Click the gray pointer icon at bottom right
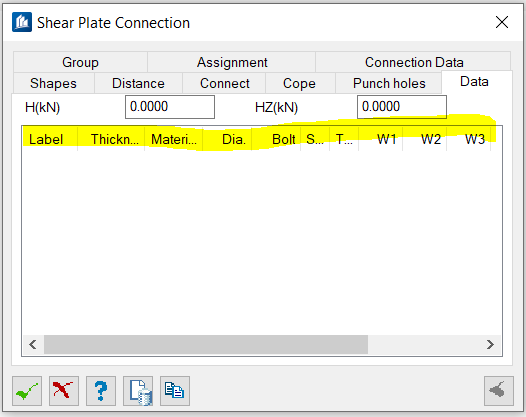 tap(499, 391)
